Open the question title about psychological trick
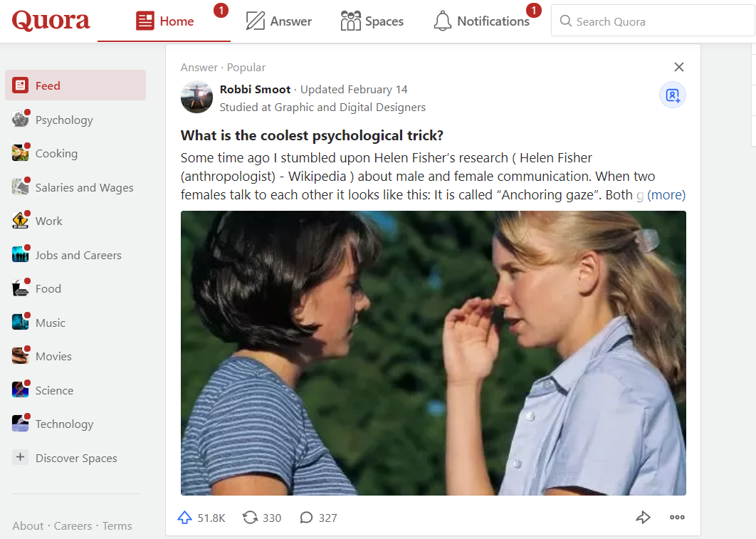The height and width of the screenshot is (539, 756). pyautogui.click(x=312, y=135)
